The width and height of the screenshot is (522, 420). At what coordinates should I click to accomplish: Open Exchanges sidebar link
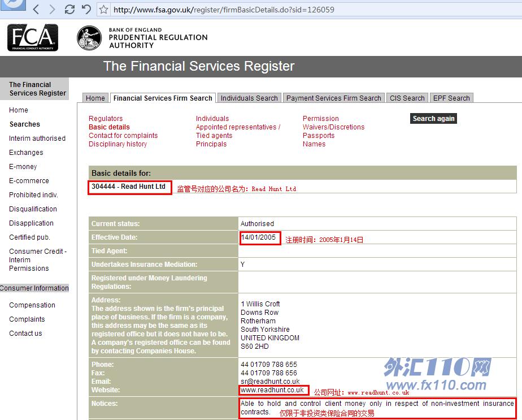tap(26, 153)
